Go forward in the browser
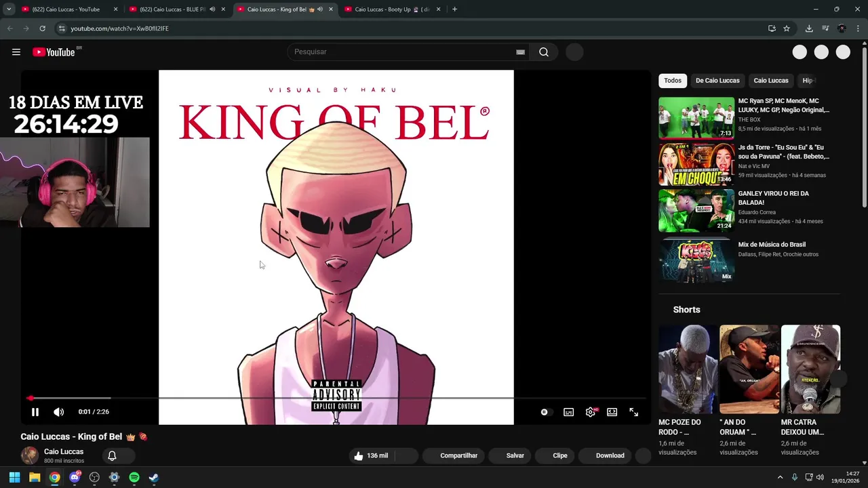868x488 pixels. point(26,28)
